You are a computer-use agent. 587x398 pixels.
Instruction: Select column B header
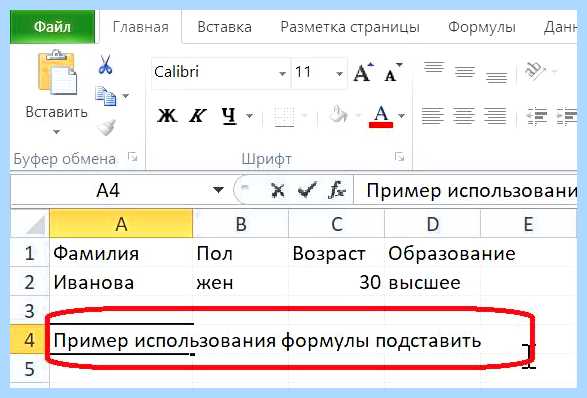[241, 224]
